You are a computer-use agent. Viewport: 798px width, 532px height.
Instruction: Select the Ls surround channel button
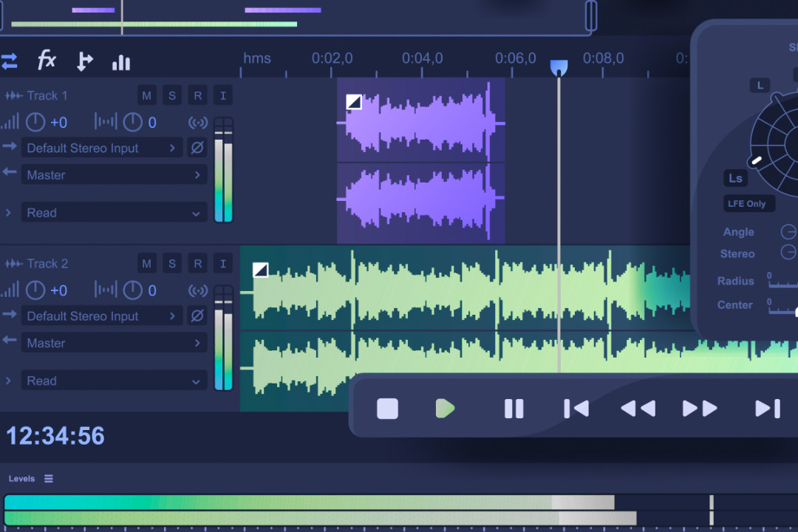735,178
